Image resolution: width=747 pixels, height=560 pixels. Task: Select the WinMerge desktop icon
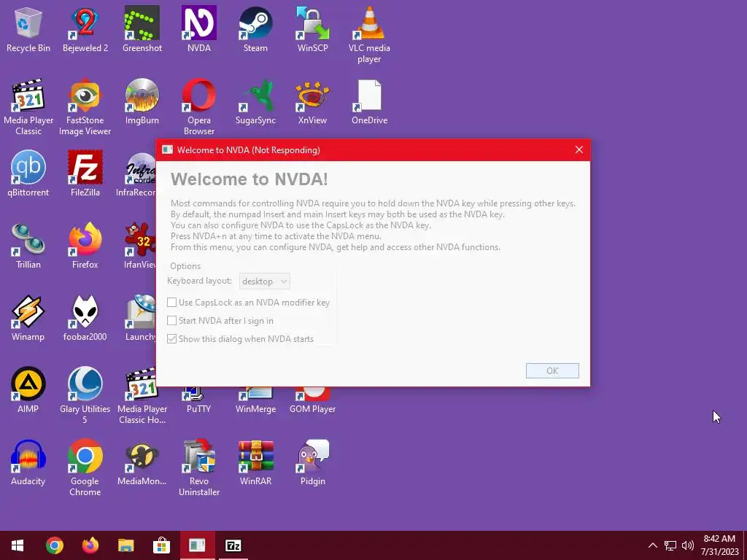pyautogui.click(x=256, y=401)
